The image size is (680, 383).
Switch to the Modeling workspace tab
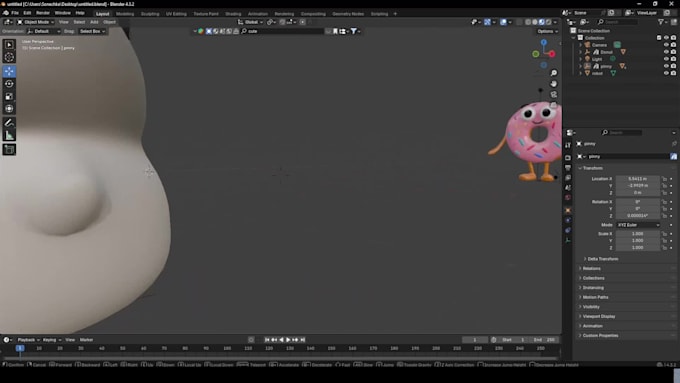coord(125,14)
